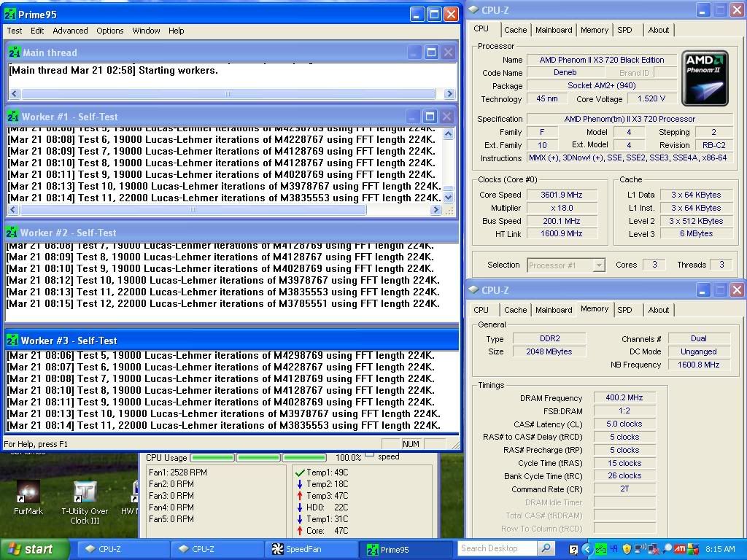Click the Worker #2 window's title icon
The image size is (747, 560).
pyautogui.click(x=12, y=233)
